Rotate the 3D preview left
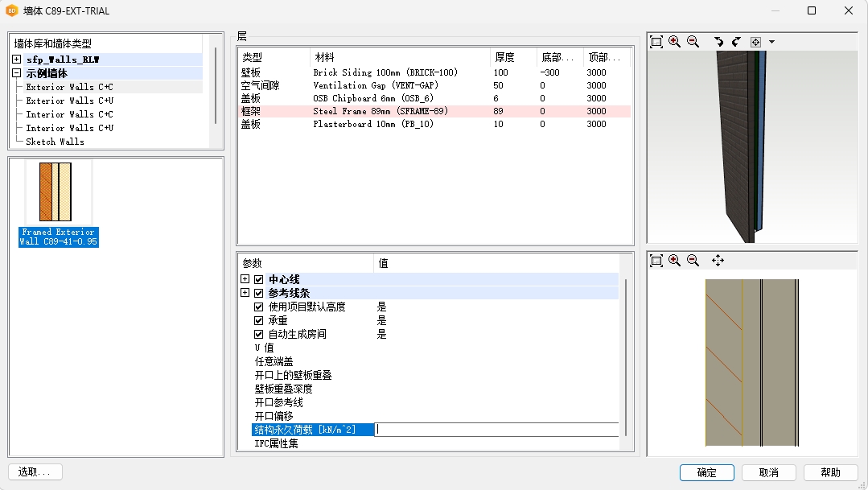 [718, 42]
